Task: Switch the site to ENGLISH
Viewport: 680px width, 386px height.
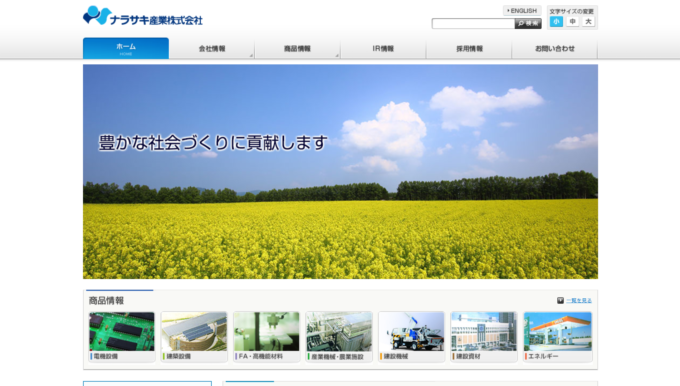Action: coord(522,10)
